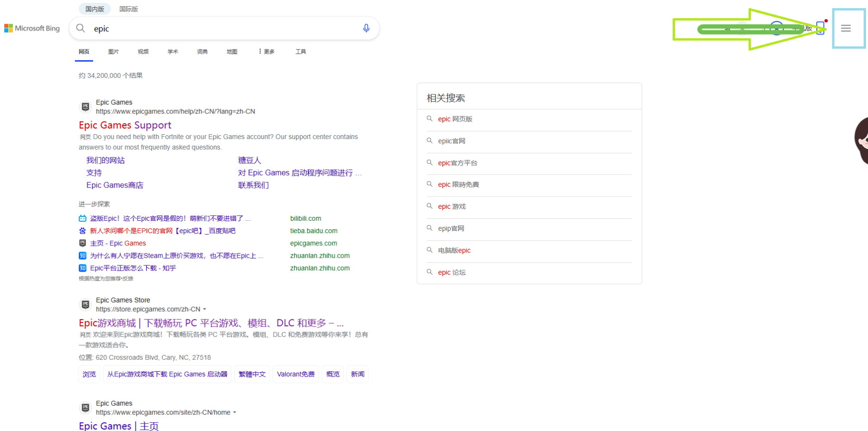
Task: Open 盗版Epic！这个Epic官网是假的 link
Action: click(x=170, y=218)
